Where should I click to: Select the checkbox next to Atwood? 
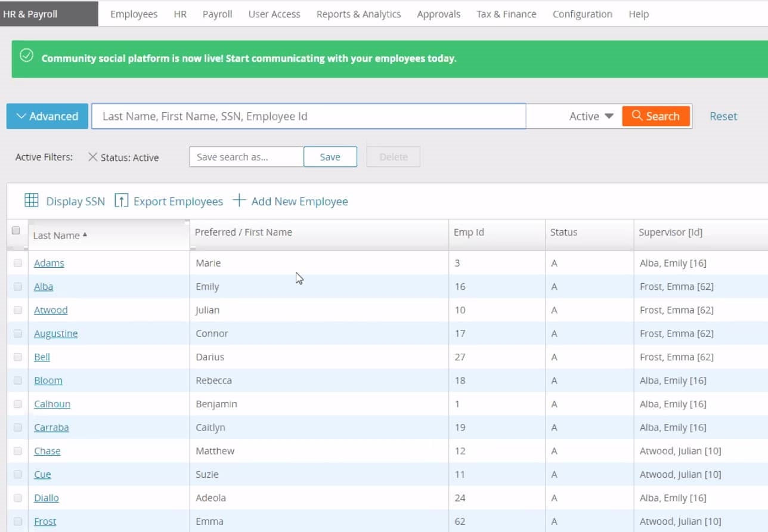pos(17,310)
